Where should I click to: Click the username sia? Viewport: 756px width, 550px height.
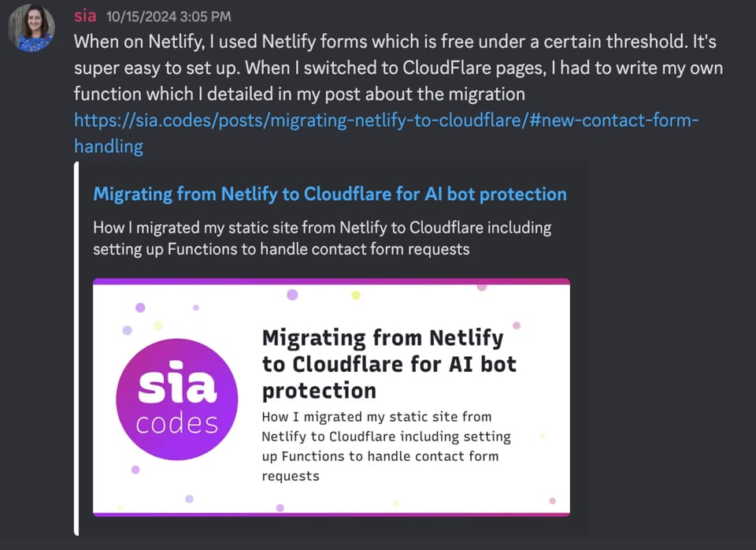84,16
